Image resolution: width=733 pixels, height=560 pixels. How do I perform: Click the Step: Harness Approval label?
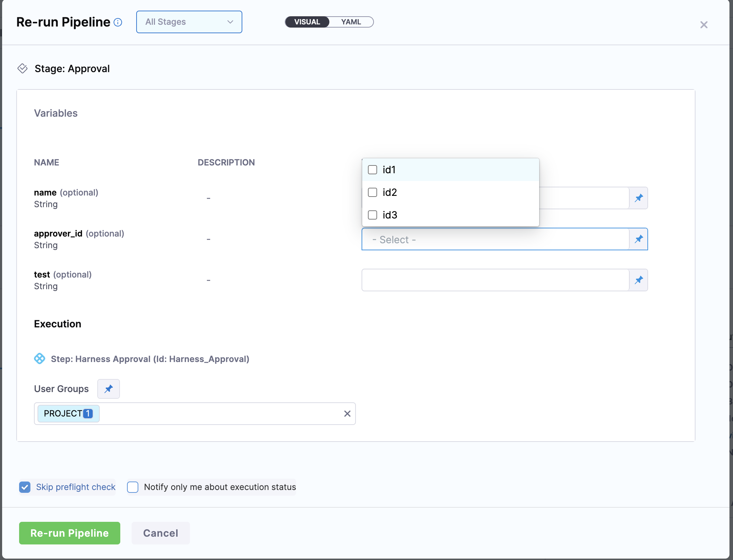(x=150, y=359)
